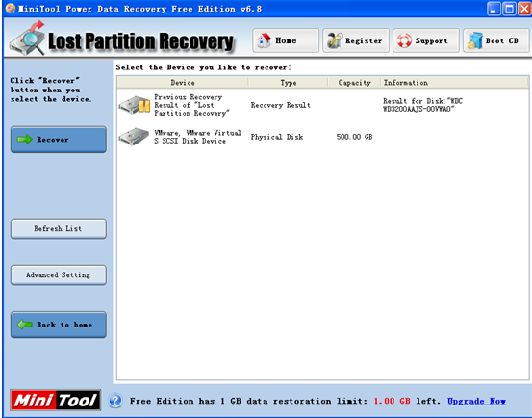Select the Recovery Result row for WDC disk
Viewport: 532px width, 418px height.
click(322, 105)
